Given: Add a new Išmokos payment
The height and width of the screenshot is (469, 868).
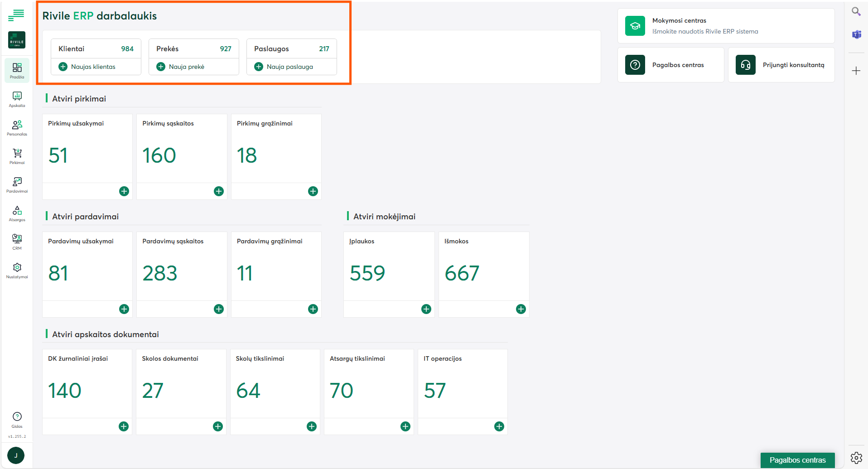Looking at the screenshot, I should pos(521,309).
